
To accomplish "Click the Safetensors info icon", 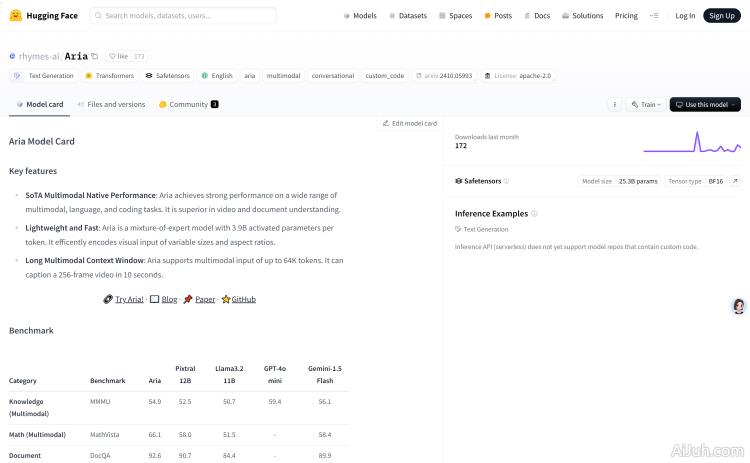I will 506,181.
